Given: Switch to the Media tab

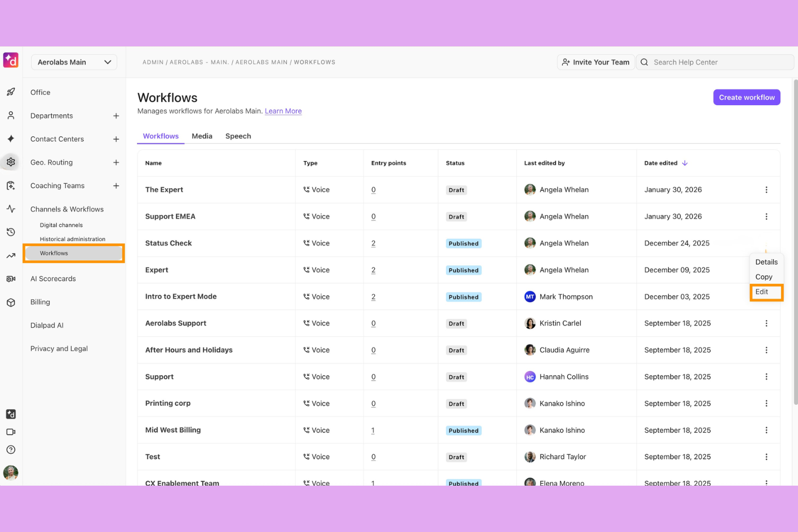Looking at the screenshot, I should (202, 136).
